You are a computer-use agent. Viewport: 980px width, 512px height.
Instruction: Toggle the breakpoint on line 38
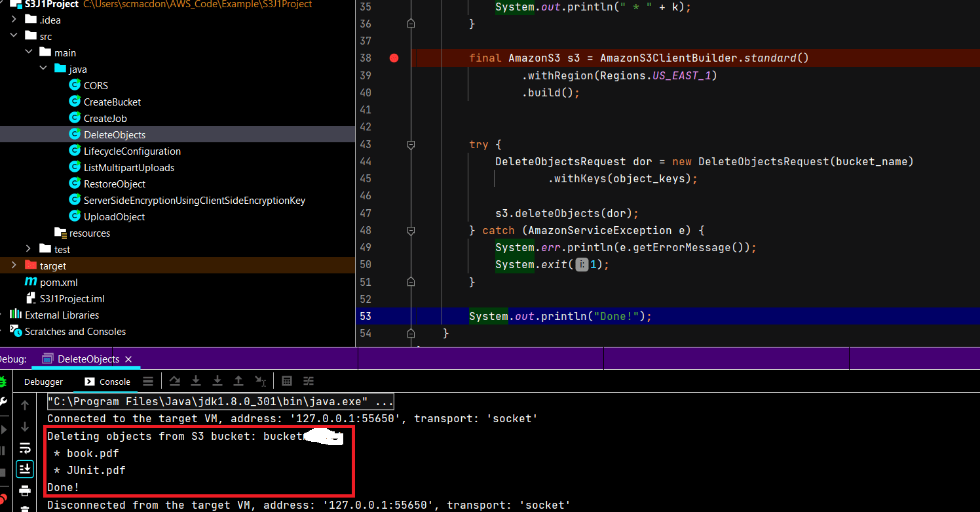pyautogui.click(x=394, y=58)
